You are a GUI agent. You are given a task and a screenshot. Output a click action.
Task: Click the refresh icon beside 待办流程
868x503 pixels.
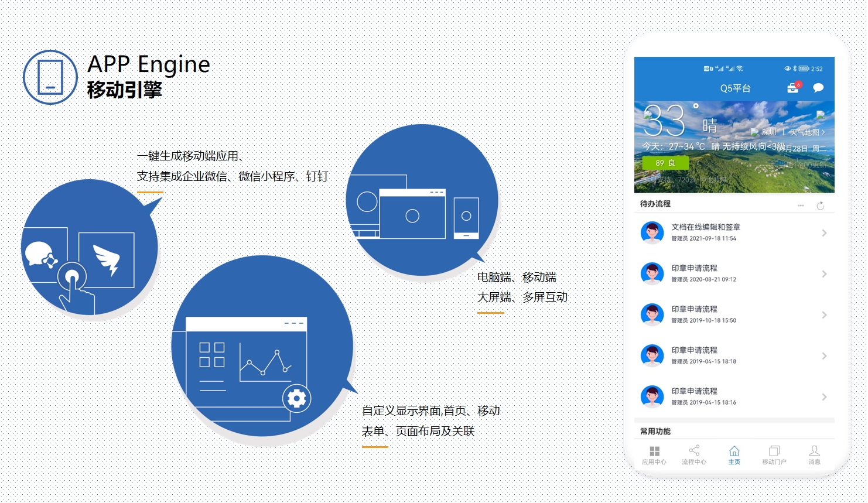(x=820, y=206)
